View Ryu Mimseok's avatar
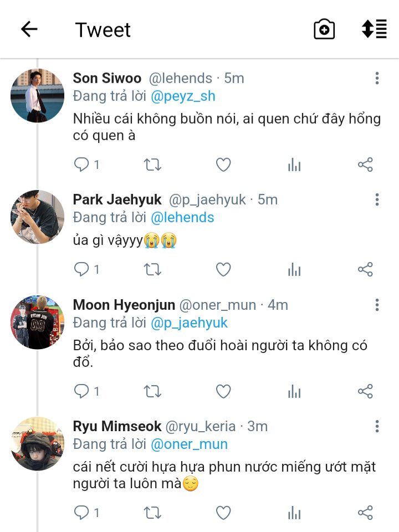The height and width of the screenshot is (532, 399). click(37, 444)
